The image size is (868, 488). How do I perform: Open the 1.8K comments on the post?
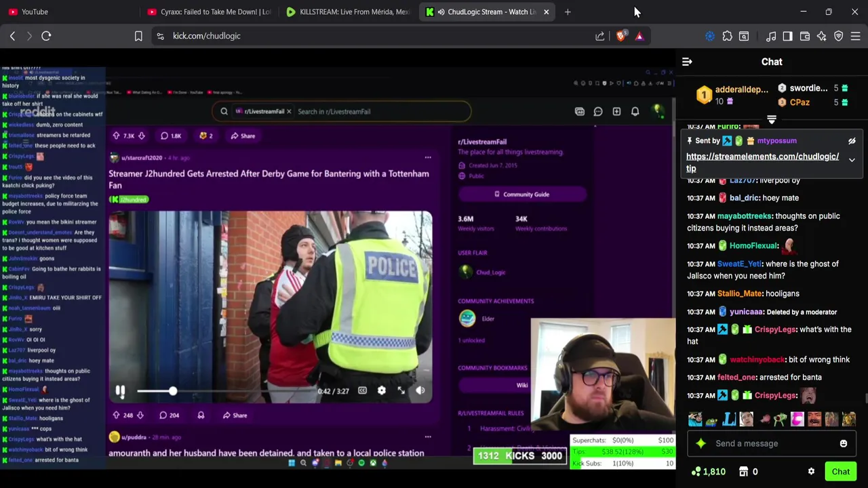point(171,136)
